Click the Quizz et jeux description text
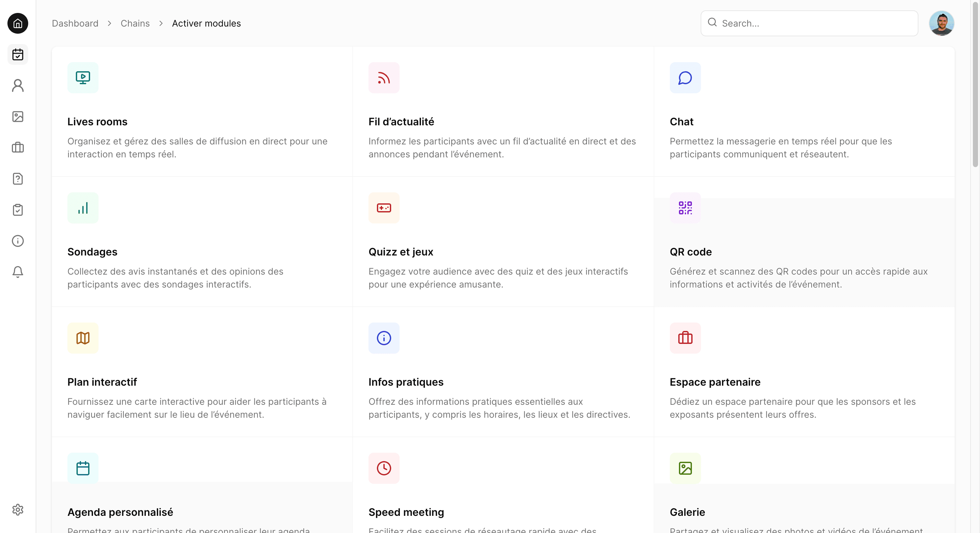 pyautogui.click(x=498, y=278)
